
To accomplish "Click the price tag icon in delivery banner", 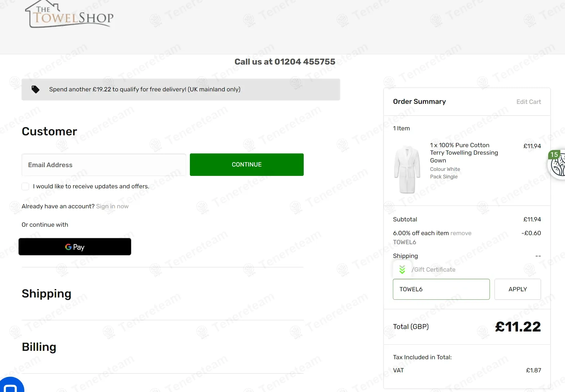I will click(x=36, y=90).
